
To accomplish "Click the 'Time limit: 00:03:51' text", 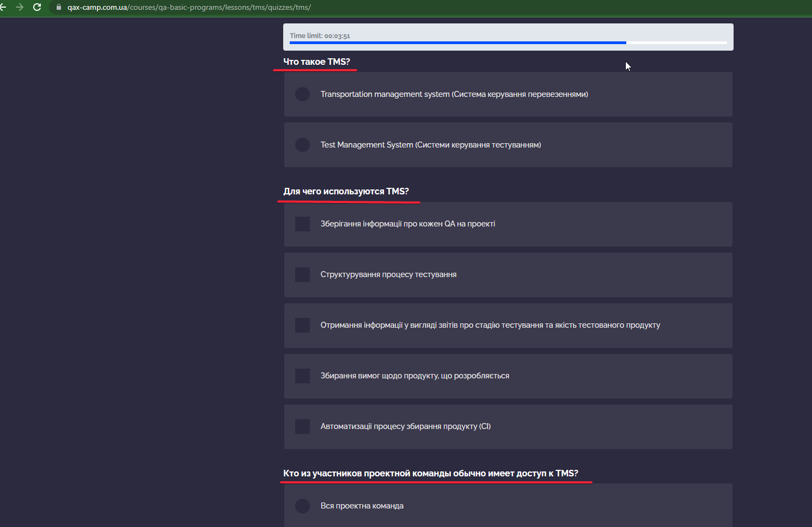I will coord(320,36).
